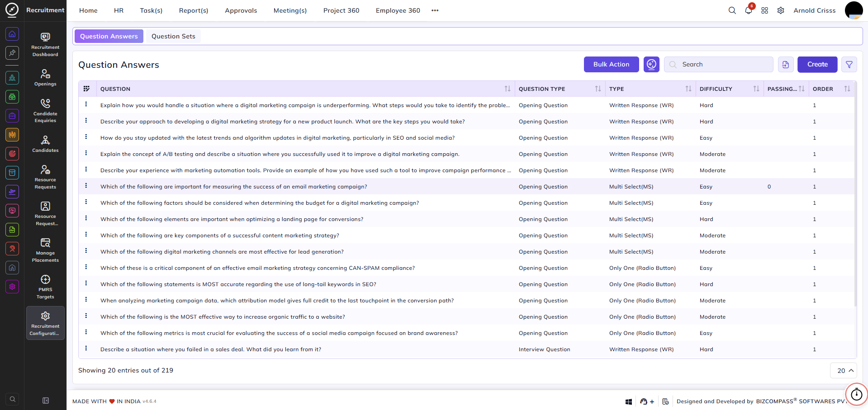Open PMRS Targets sidebar item

[x=45, y=287]
